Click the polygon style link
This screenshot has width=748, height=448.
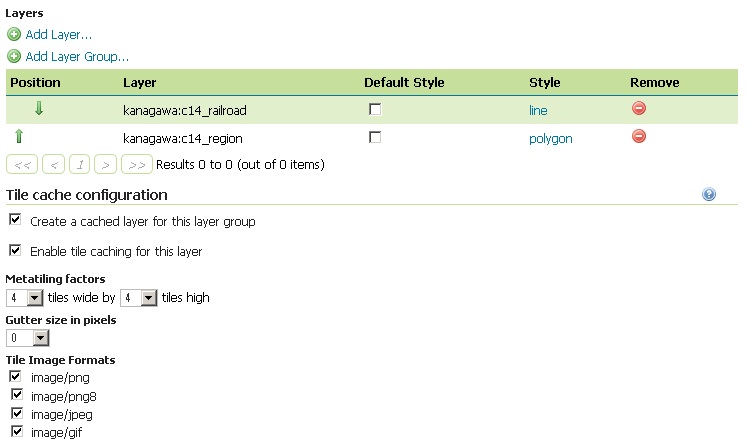pos(550,139)
